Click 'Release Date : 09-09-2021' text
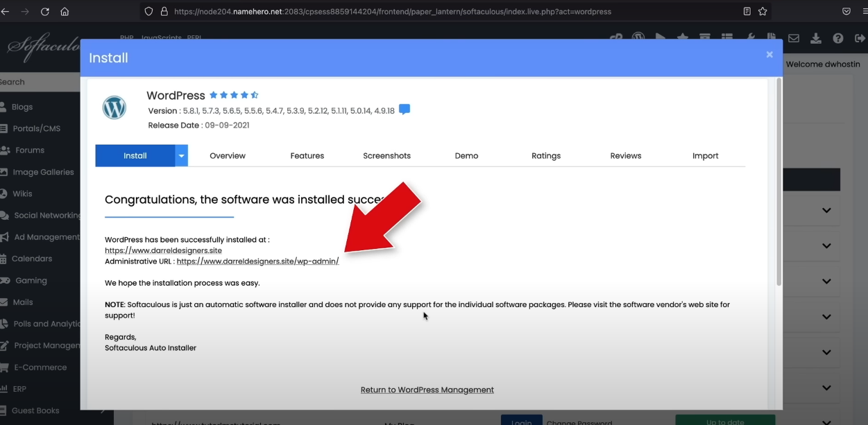The height and width of the screenshot is (425, 868). point(198,125)
